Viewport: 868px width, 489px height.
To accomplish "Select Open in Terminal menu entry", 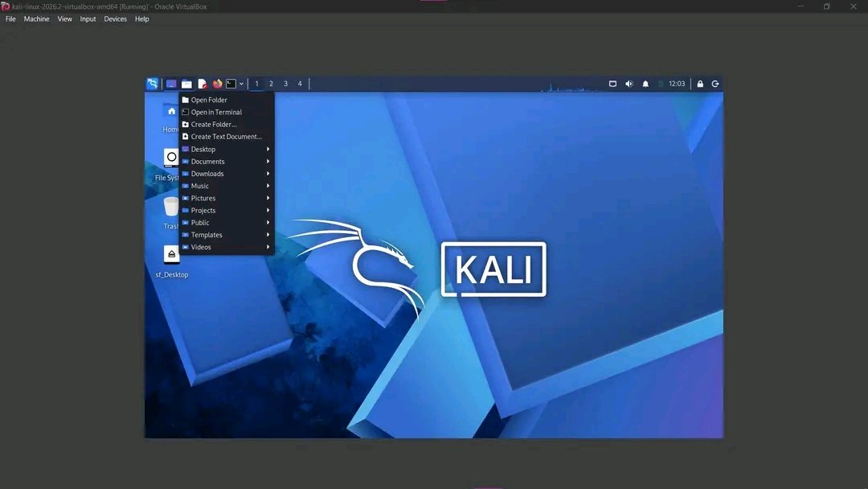I will coord(227,112).
